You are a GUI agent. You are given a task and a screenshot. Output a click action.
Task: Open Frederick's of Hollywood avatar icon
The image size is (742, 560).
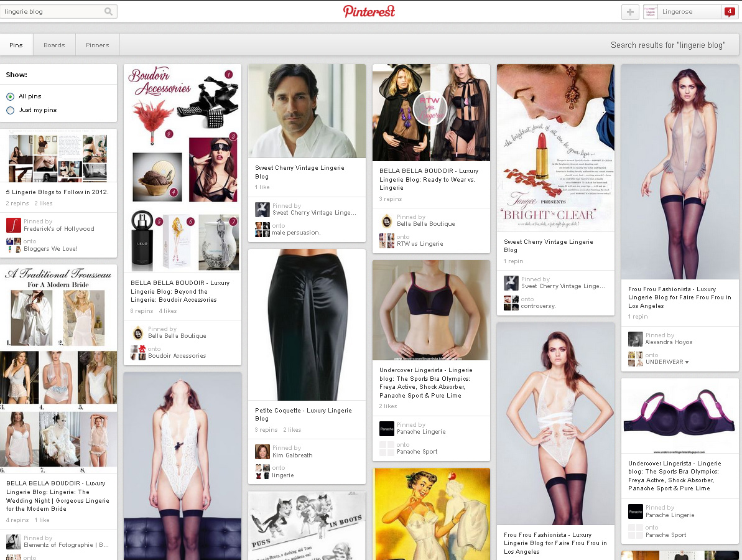13,225
